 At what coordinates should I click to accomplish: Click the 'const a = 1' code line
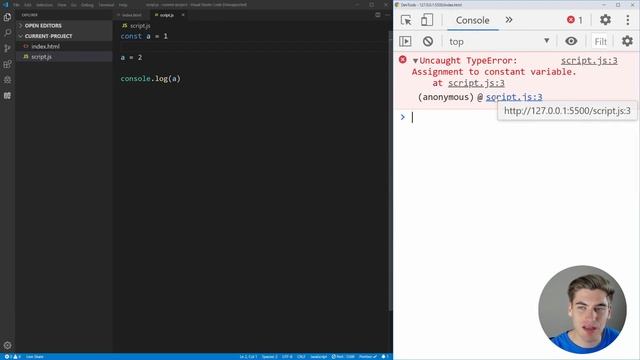pyautogui.click(x=144, y=36)
